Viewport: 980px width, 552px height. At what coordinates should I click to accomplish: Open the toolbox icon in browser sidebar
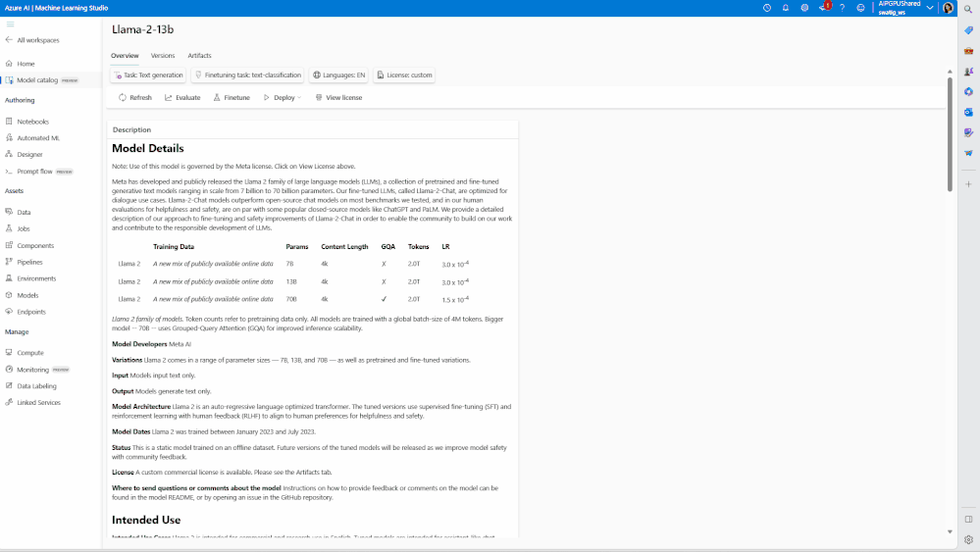click(969, 51)
